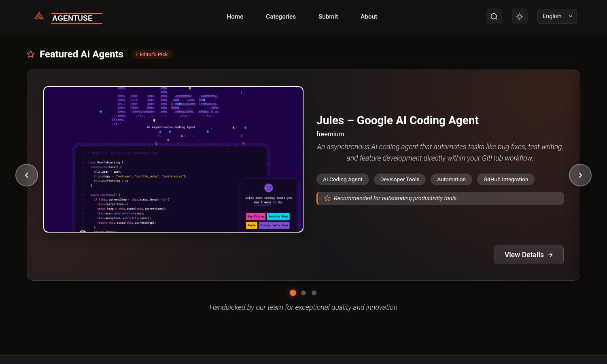
Task: Click the Handpicked by our team caption
Action: click(x=303, y=307)
